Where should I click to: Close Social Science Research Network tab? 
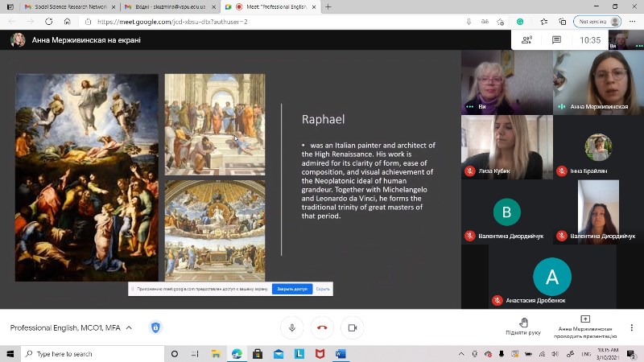click(114, 7)
